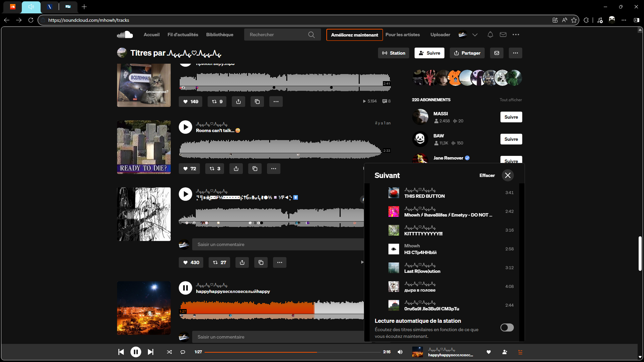This screenshot has height=362, width=644.
Task: Repost the track with 27 reposts
Action: 219,262
